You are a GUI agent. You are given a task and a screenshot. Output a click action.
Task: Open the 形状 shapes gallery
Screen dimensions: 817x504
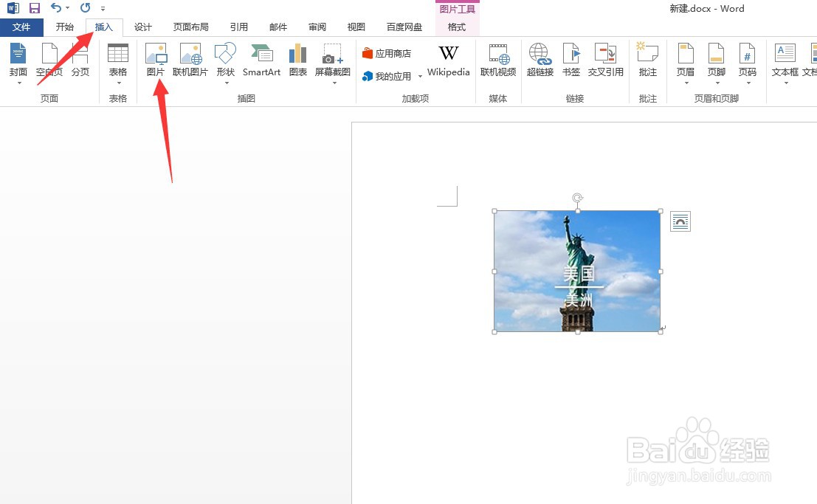(226, 63)
